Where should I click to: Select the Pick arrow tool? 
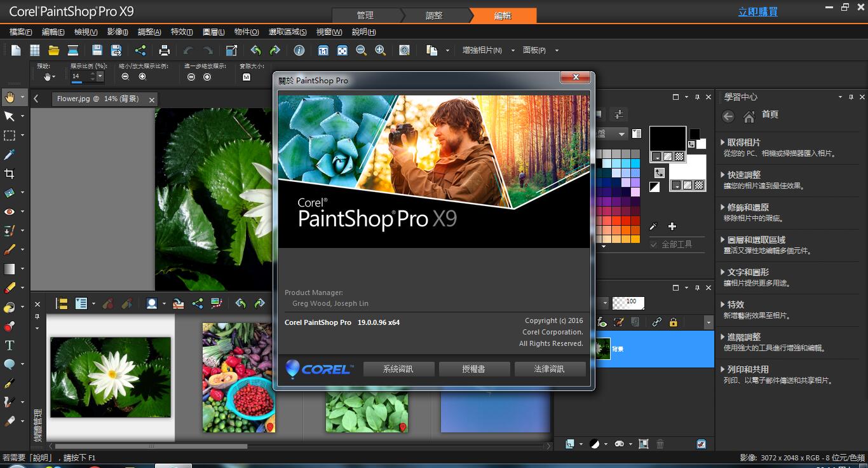point(10,116)
